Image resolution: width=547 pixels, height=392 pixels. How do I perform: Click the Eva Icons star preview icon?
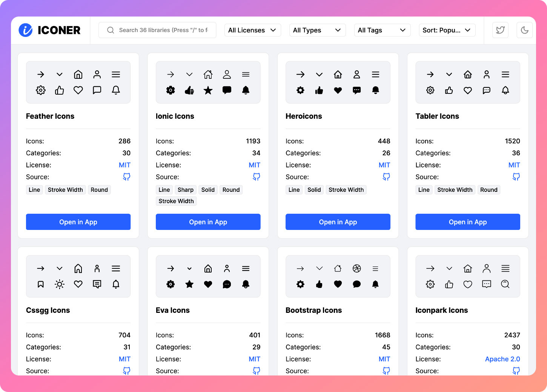pos(189,284)
